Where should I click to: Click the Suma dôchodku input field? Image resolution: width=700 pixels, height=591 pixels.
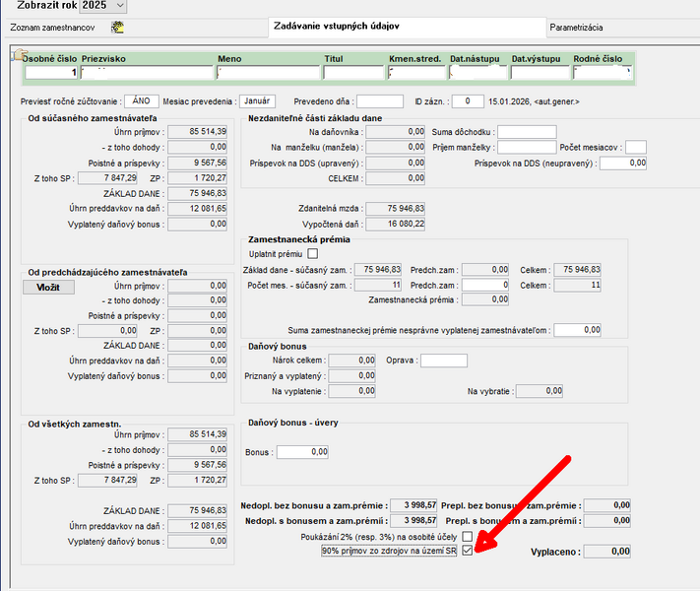[528, 132]
